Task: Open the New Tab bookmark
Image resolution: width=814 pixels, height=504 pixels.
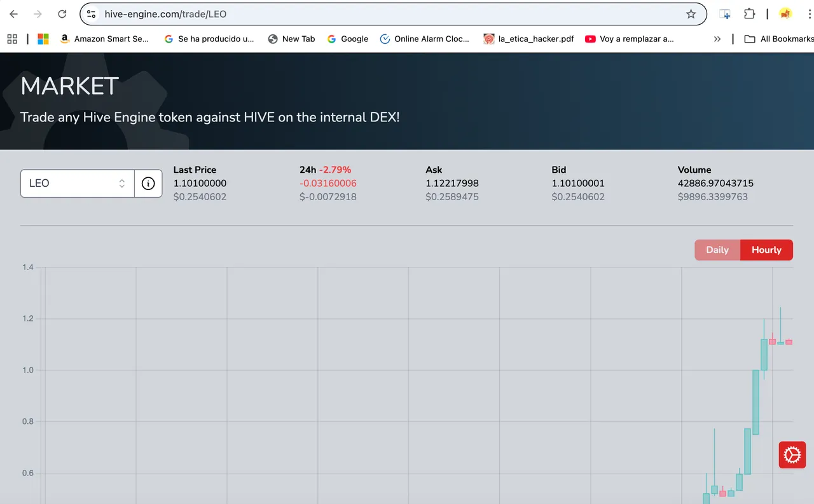Action: [x=291, y=39]
